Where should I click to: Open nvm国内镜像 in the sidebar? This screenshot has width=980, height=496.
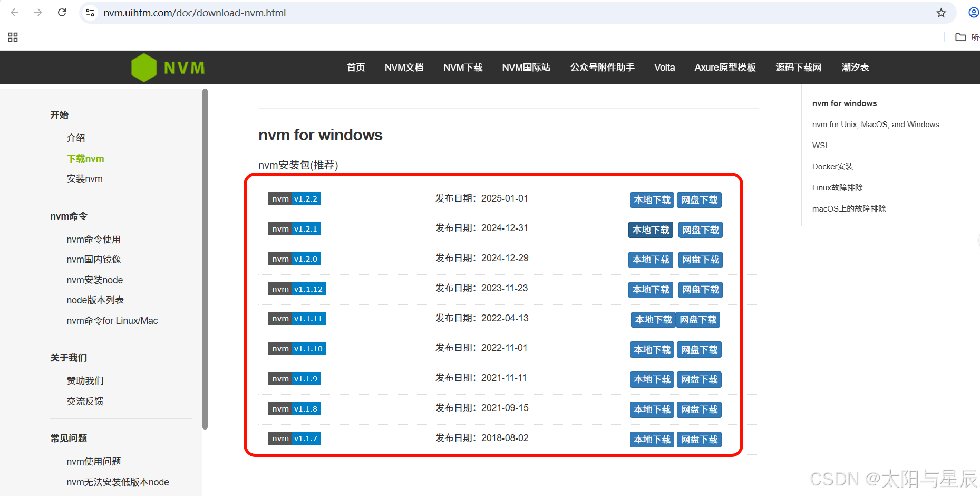93,260
